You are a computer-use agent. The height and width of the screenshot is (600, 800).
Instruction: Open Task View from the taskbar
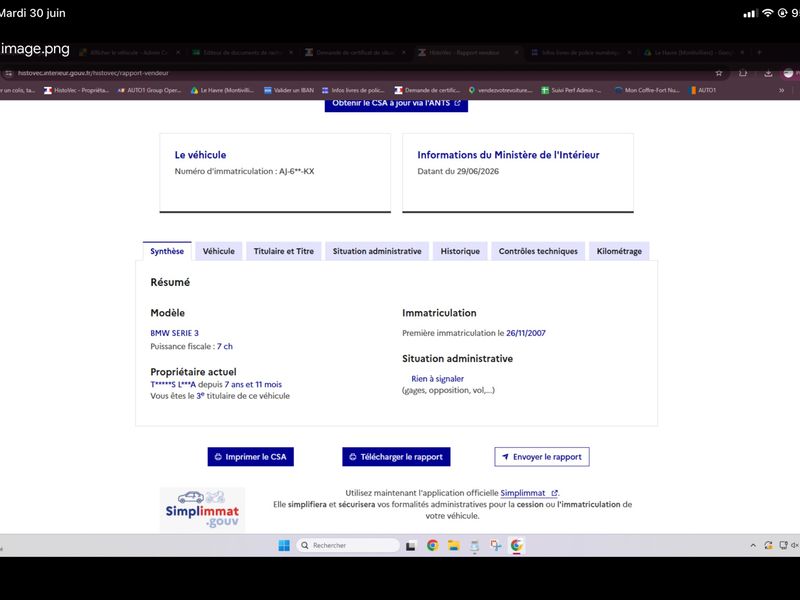[411, 546]
